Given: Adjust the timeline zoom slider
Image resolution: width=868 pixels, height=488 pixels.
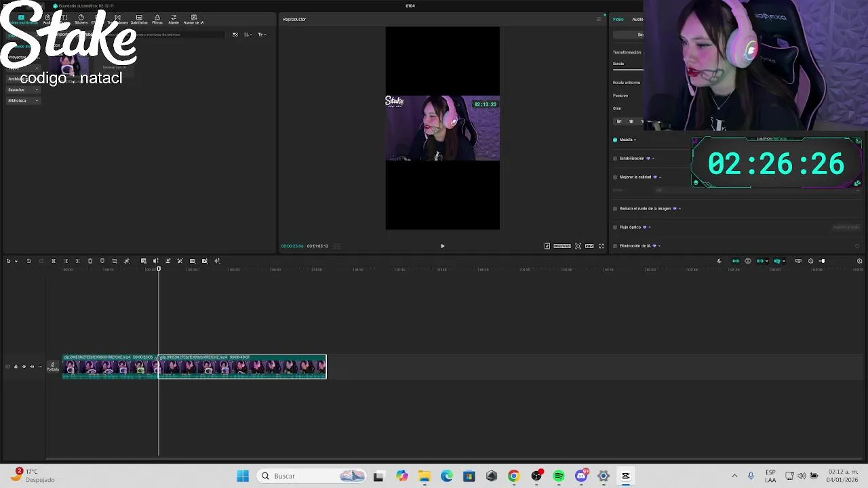Looking at the screenshot, I should pyautogui.click(x=822, y=261).
